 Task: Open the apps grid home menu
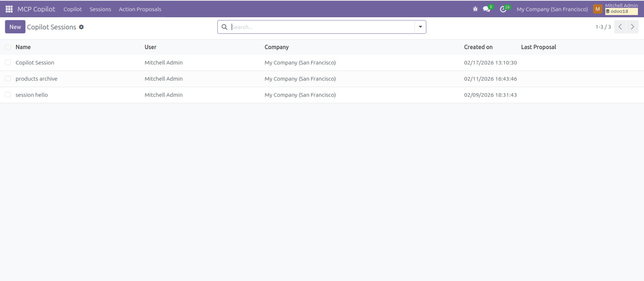(x=9, y=9)
